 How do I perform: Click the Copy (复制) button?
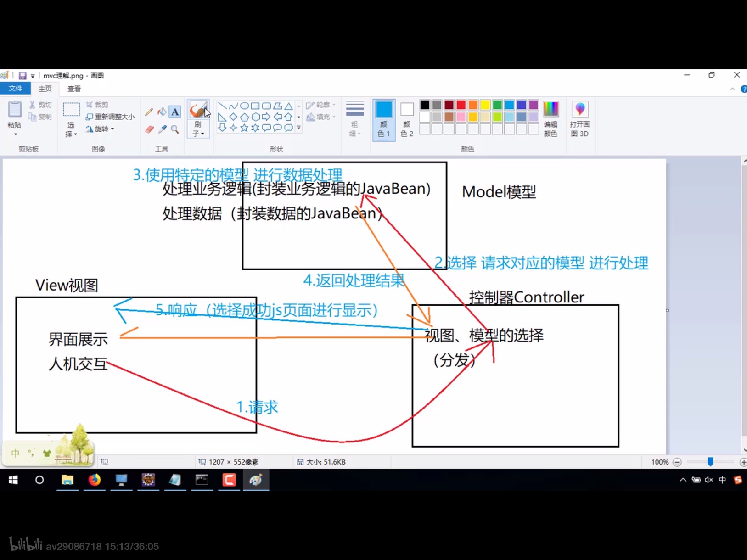pos(40,117)
